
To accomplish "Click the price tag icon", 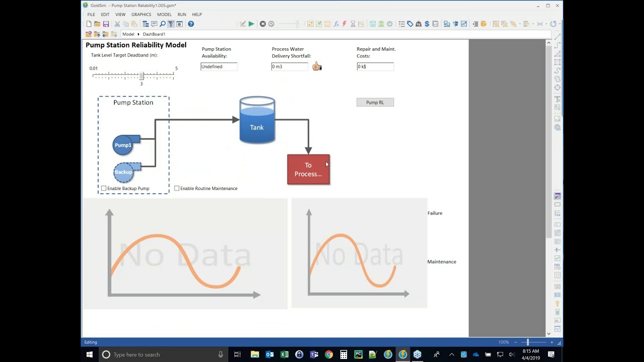I will click(410, 24).
